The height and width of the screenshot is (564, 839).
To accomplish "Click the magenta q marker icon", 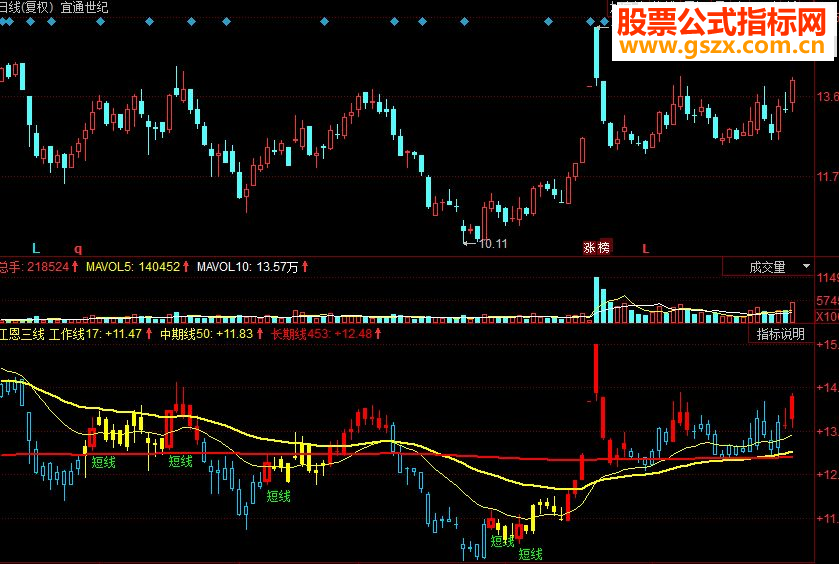I will [x=78, y=249].
